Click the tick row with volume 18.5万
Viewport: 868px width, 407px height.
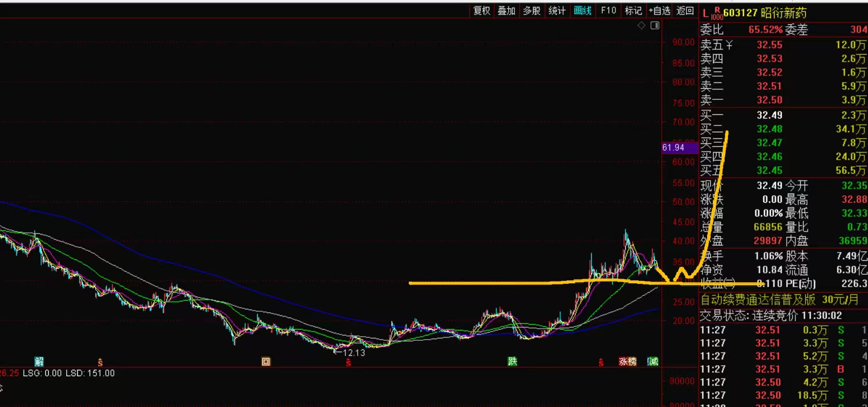coord(784,396)
